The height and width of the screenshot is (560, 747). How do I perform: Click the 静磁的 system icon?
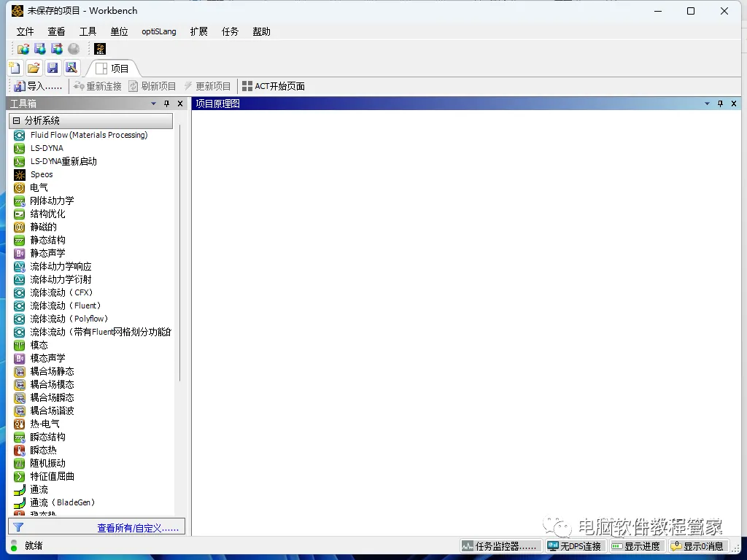19,227
